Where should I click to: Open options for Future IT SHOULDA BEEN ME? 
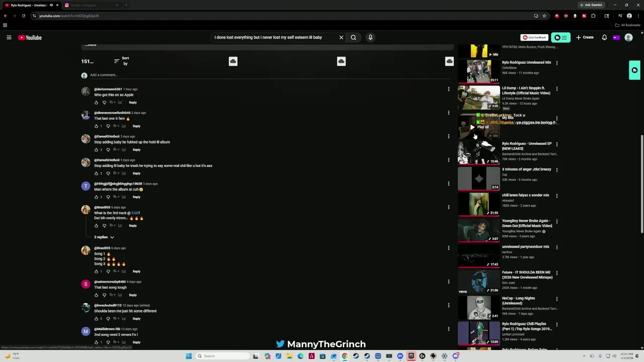click(x=556, y=273)
